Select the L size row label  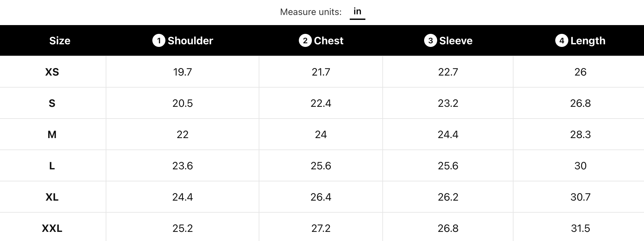[x=52, y=166]
